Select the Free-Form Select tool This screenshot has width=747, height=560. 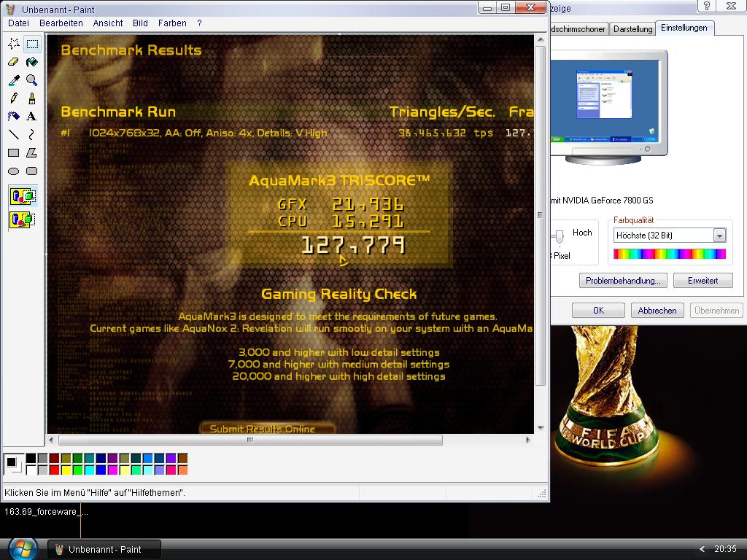pos(14,44)
